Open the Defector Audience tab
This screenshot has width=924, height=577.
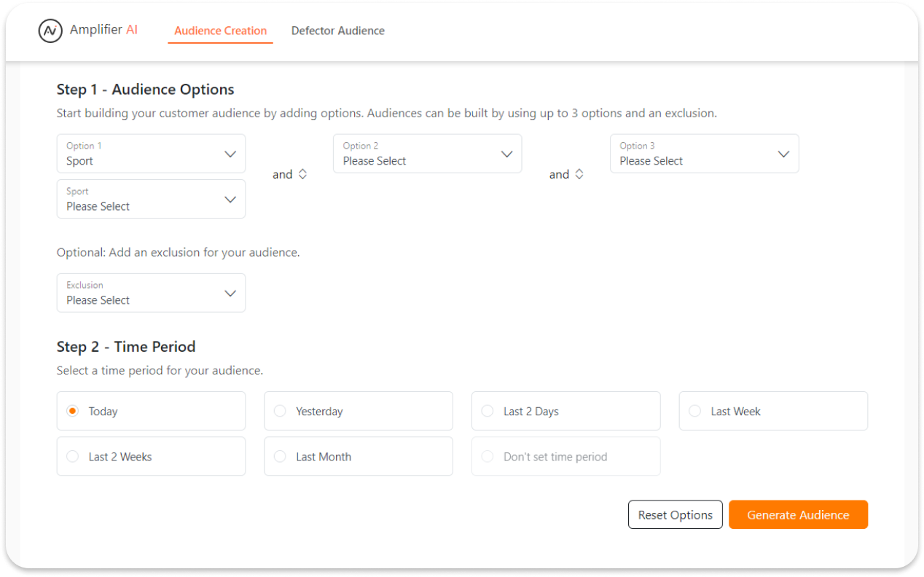tap(338, 31)
